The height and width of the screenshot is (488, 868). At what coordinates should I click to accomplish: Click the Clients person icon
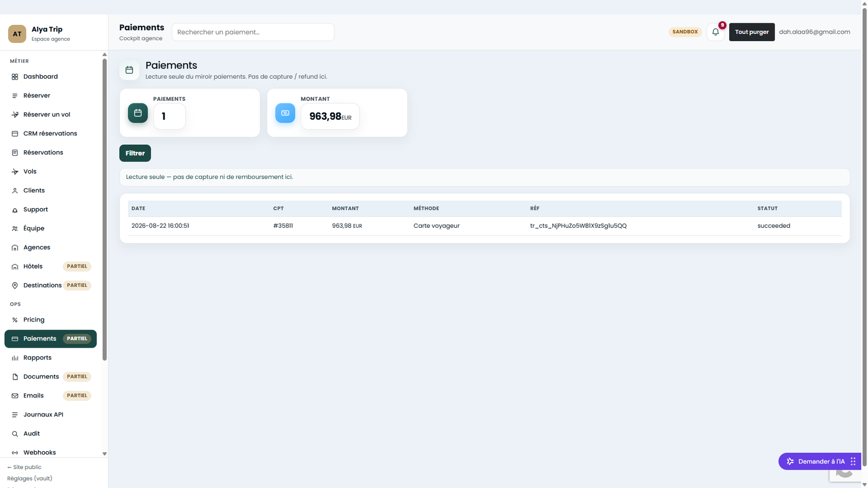point(15,191)
